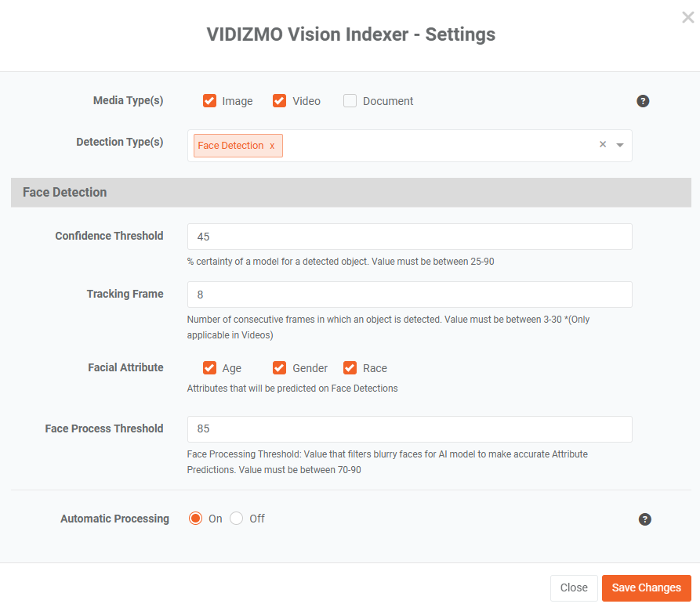Toggle the Race facial attribute
The width and height of the screenshot is (700, 611).
point(350,368)
